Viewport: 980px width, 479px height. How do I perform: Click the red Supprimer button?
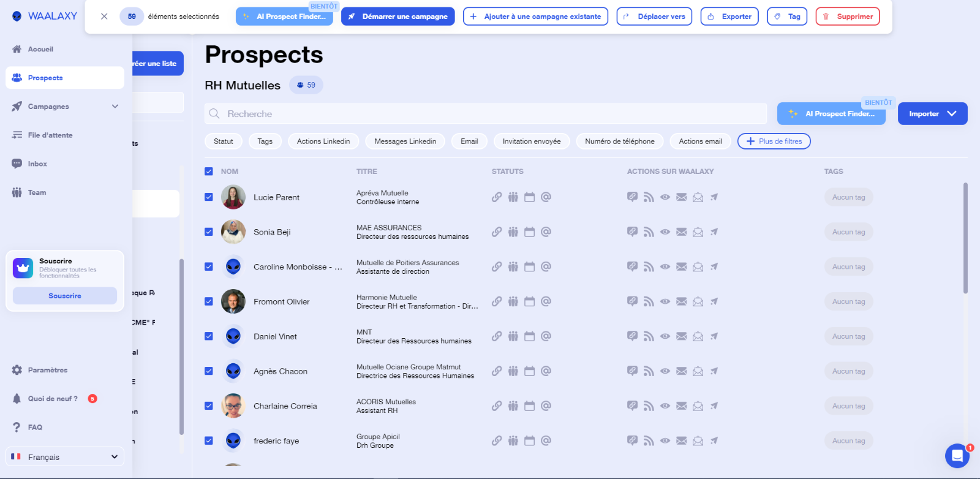pyautogui.click(x=848, y=17)
